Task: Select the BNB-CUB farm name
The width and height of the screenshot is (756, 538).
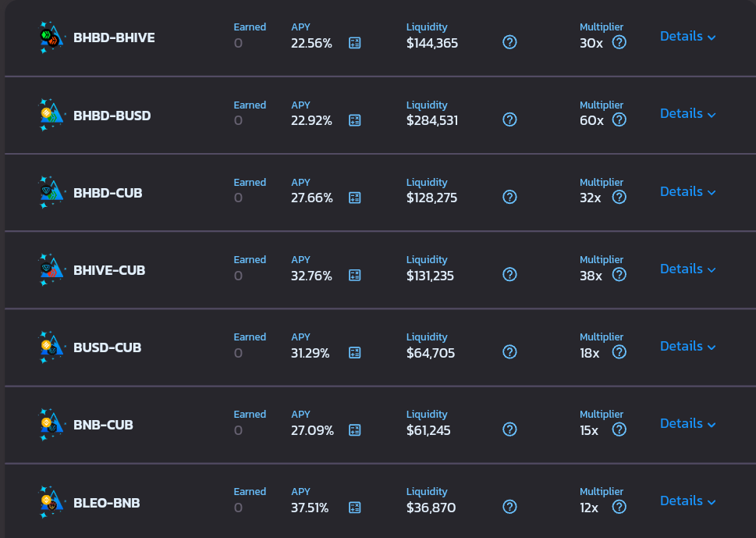Action: click(x=103, y=425)
